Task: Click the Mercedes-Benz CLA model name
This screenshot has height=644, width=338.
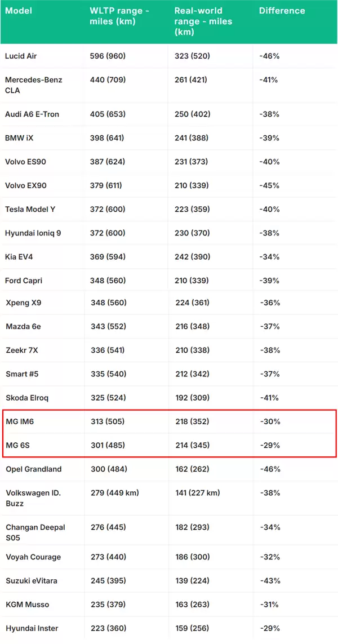Action: point(33,85)
